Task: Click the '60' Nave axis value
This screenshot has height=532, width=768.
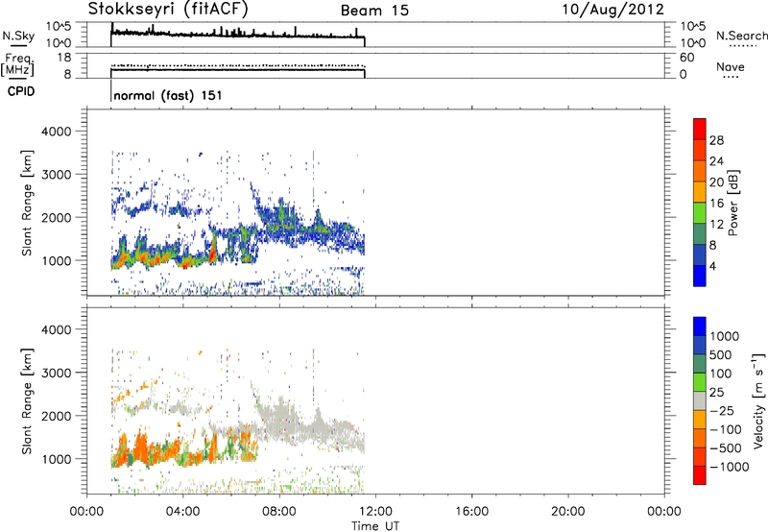Action: 687,58
